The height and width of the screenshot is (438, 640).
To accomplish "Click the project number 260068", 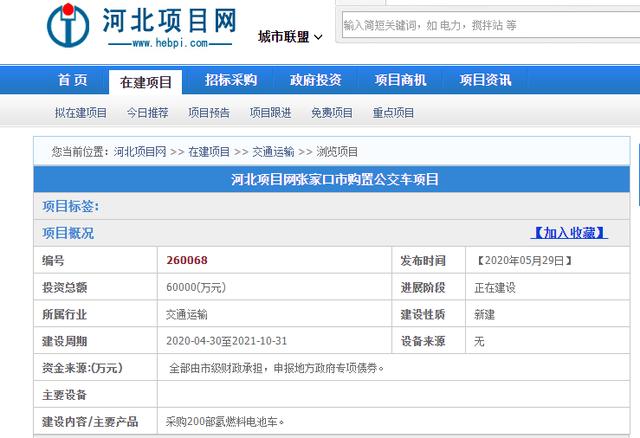I will pyautogui.click(x=187, y=260).
